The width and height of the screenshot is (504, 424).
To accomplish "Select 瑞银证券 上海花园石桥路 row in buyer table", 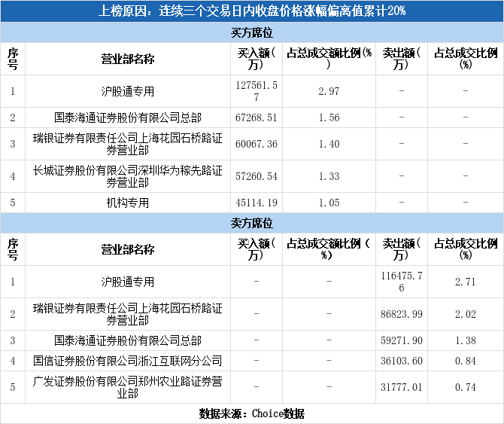I will tap(128, 144).
